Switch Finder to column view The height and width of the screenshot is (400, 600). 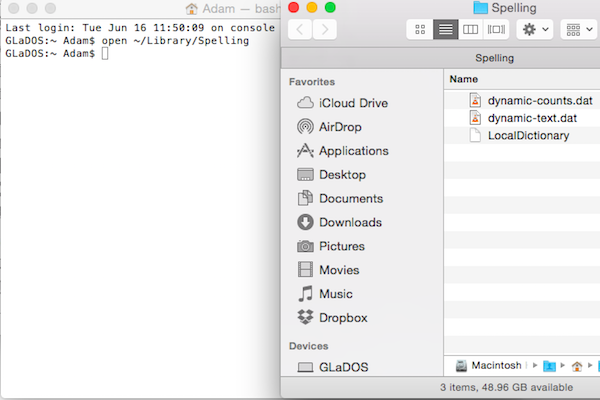click(x=470, y=29)
